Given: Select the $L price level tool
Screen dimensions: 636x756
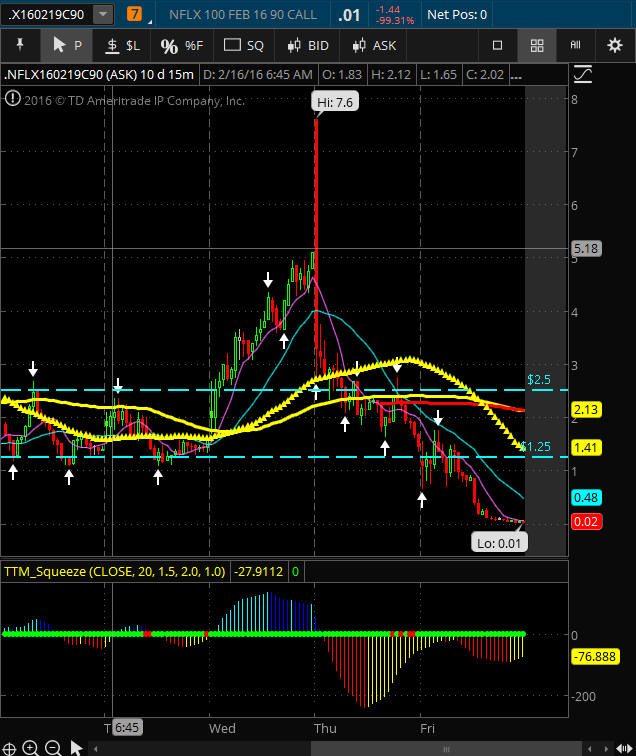Looking at the screenshot, I should pyautogui.click(x=123, y=45).
